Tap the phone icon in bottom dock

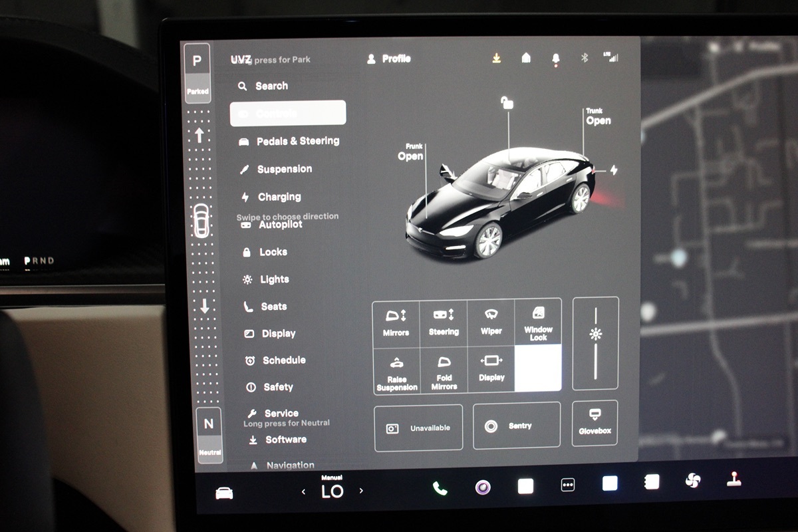[x=440, y=488]
